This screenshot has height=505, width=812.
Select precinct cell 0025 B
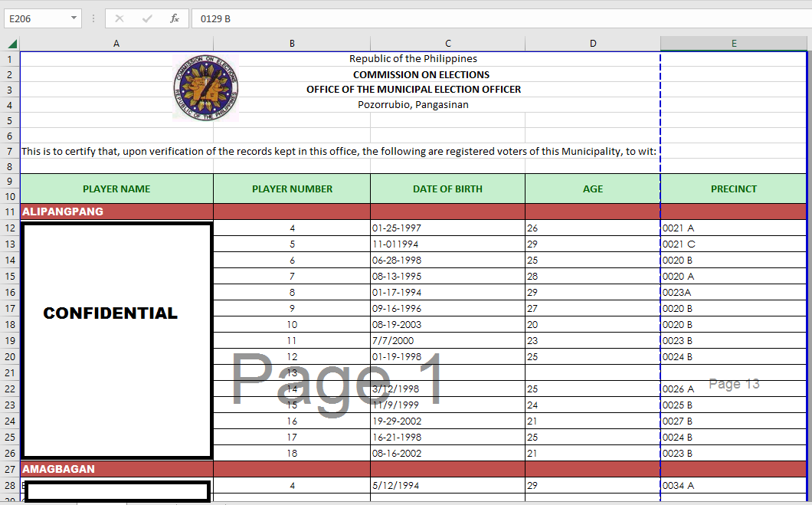pyautogui.click(x=734, y=405)
